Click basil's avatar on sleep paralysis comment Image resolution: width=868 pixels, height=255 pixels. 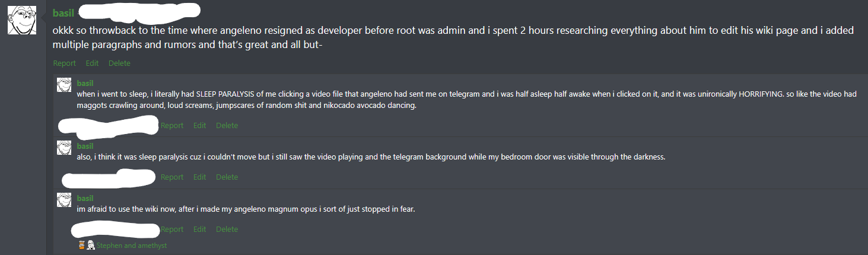(64, 84)
